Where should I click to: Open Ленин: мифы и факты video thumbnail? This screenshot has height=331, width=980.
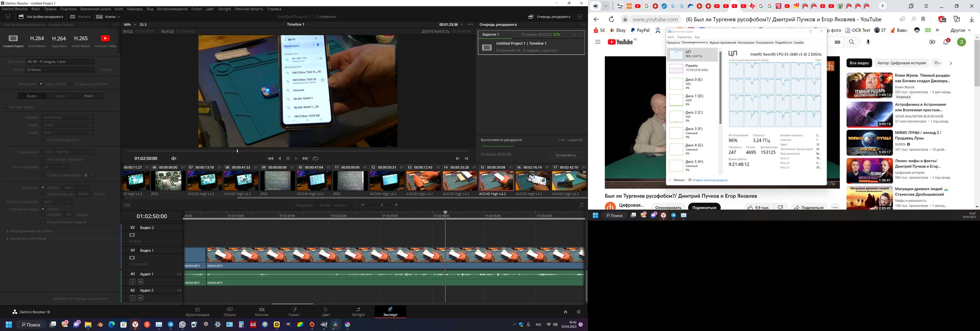click(869, 171)
